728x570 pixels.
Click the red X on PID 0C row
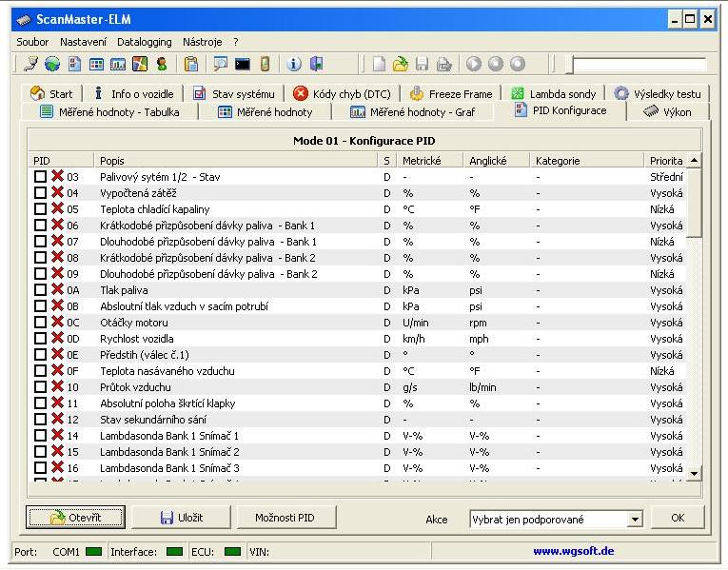point(57,322)
